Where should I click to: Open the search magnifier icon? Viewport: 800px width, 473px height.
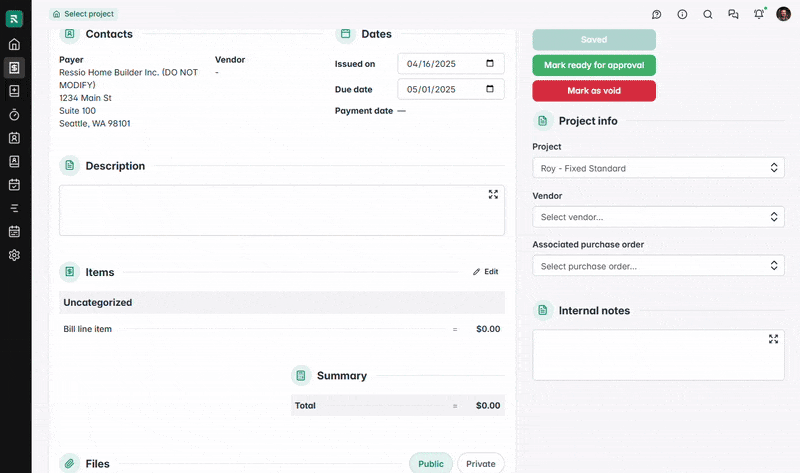click(x=708, y=14)
